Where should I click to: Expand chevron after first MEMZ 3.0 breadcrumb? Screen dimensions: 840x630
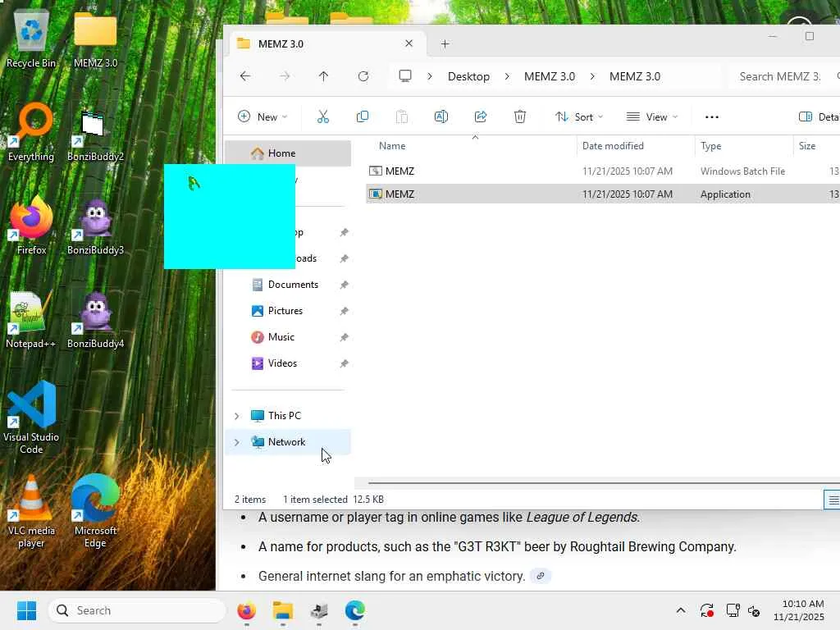click(x=592, y=76)
